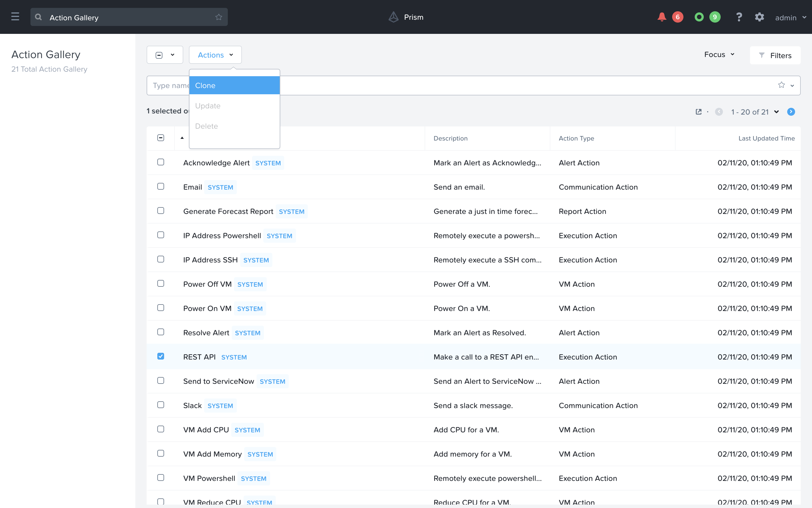The image size is (812, 508).
Task: Select the Acknowledge Alert row checkbox
Action: pyautogui.click(x=161, y=162)
